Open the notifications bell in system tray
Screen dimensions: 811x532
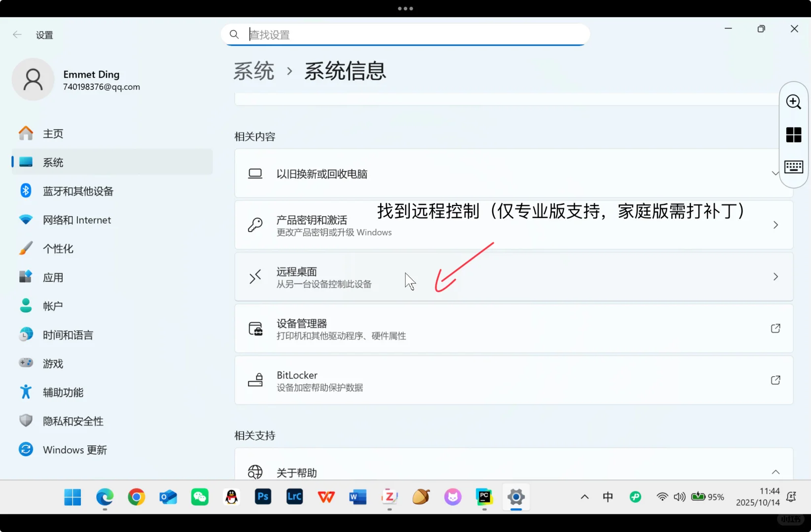tap(791, 497)
